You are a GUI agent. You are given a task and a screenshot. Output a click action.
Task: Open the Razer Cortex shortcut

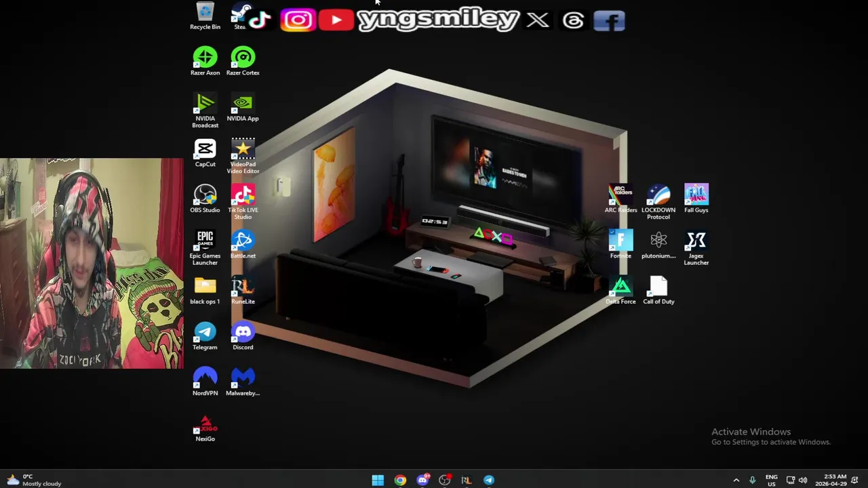tap(243, 61)
